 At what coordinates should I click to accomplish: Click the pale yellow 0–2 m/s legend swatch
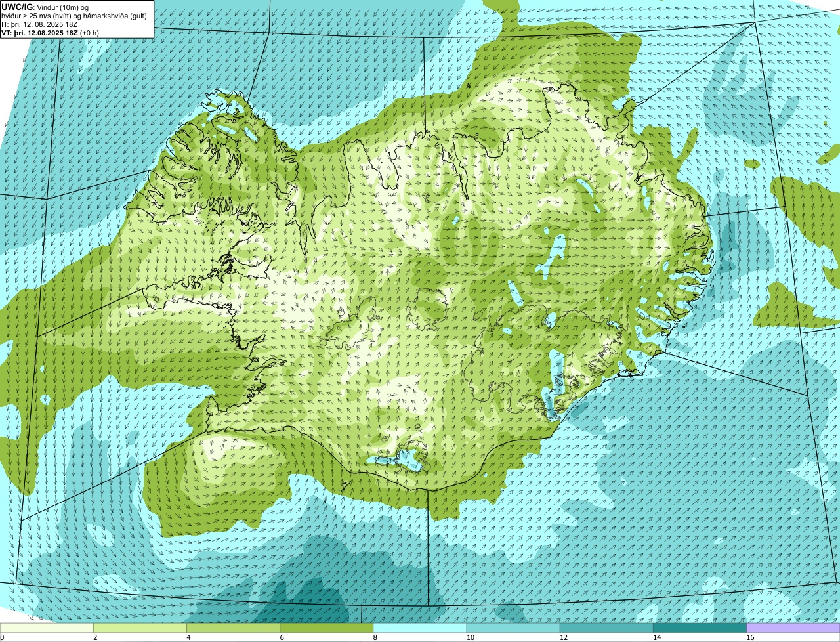pyautogui.click(x=47, y=628)
